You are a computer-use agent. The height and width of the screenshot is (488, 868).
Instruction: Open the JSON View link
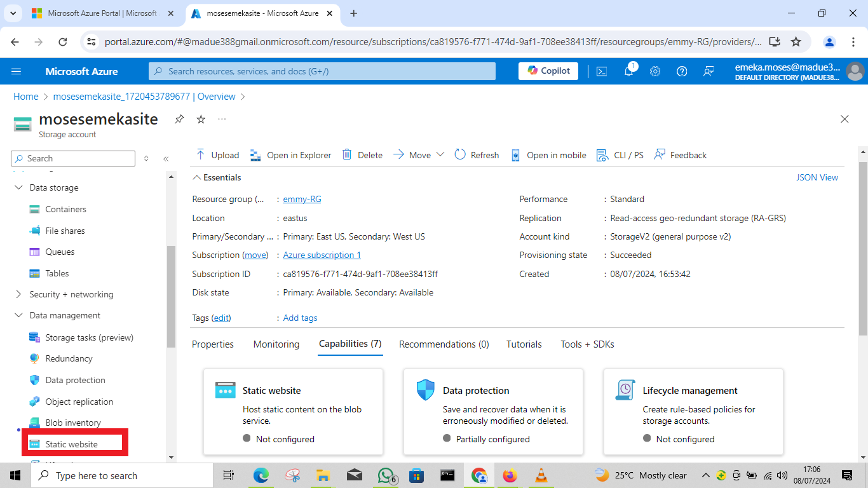[x=817, y=178]
